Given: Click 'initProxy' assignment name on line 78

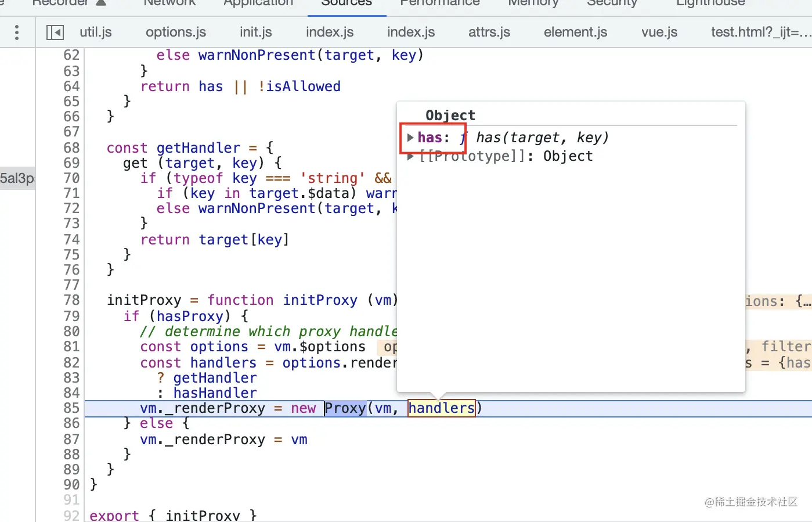Looking at the screenshot, I should coord(144,300).
